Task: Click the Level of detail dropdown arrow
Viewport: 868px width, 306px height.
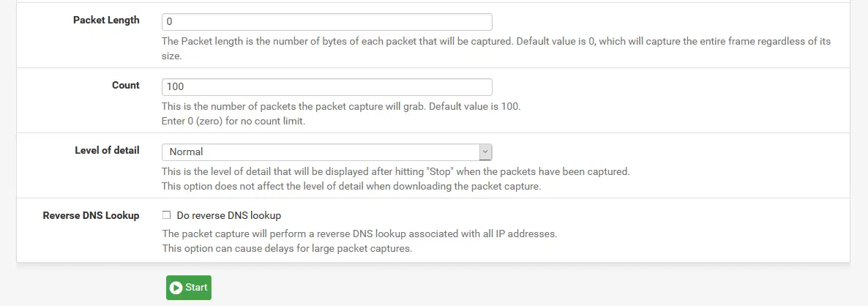Action: point(484,152)
